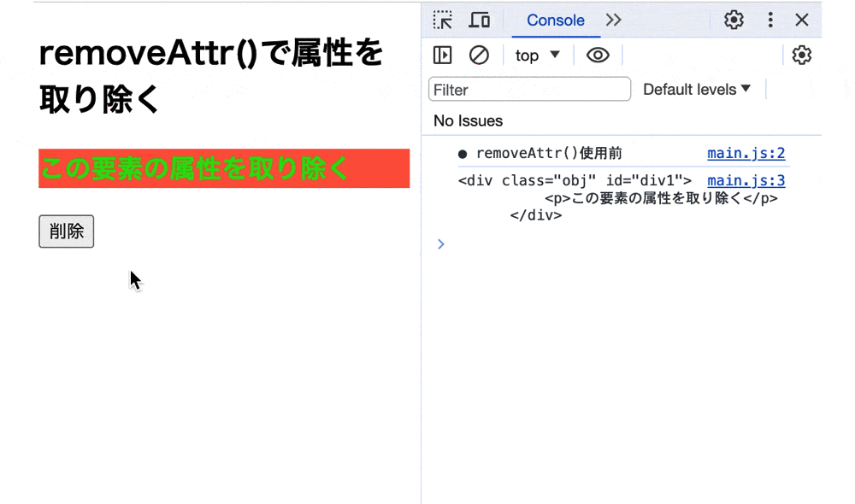
Task: Open DevTools settings via the top gear icon
Action: [734, 20]
